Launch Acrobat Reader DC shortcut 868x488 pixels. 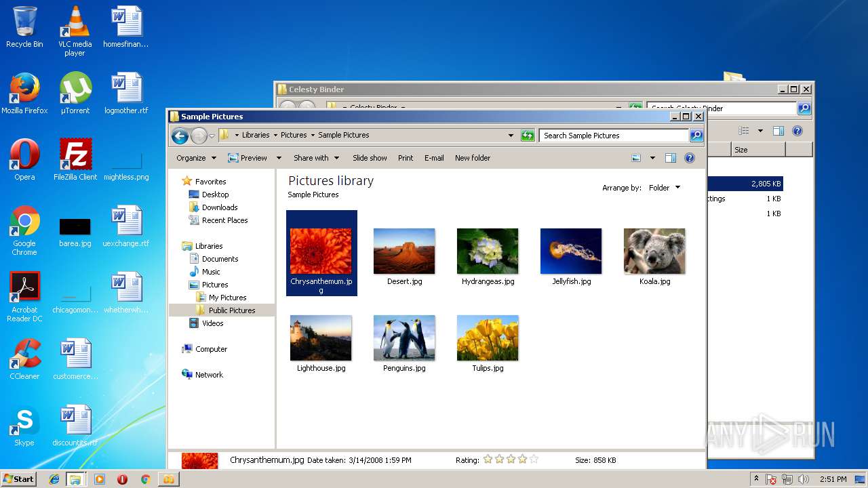tap(24, 297)
